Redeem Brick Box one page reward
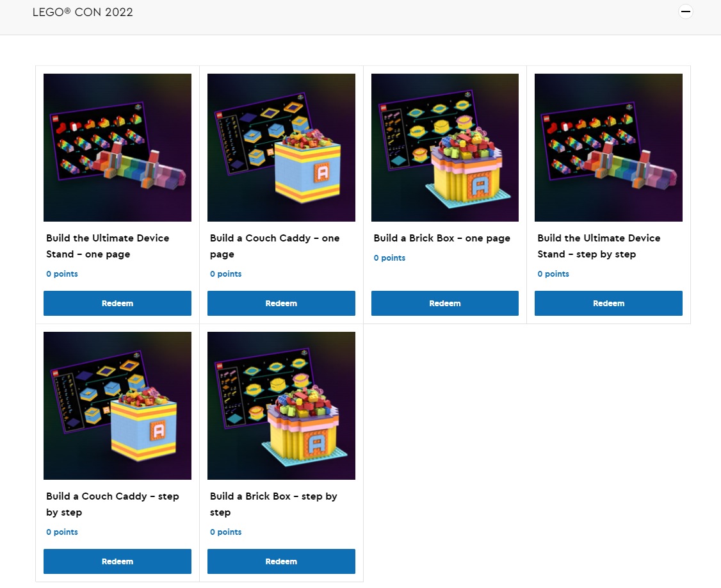Screen dimensions: 721x588 (x=444, y=303)
